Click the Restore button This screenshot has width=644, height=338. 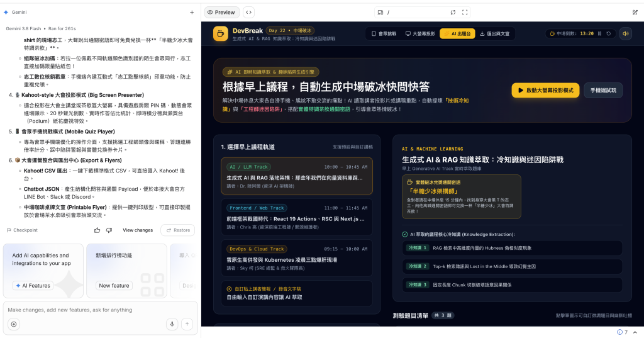pos(178,230)
